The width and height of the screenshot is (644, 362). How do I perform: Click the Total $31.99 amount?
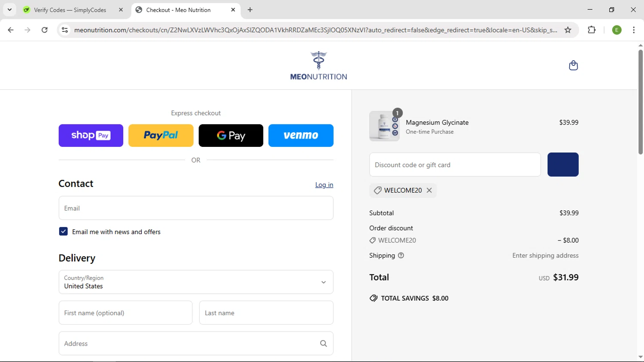pyautogui.click(x=566, y=277)
